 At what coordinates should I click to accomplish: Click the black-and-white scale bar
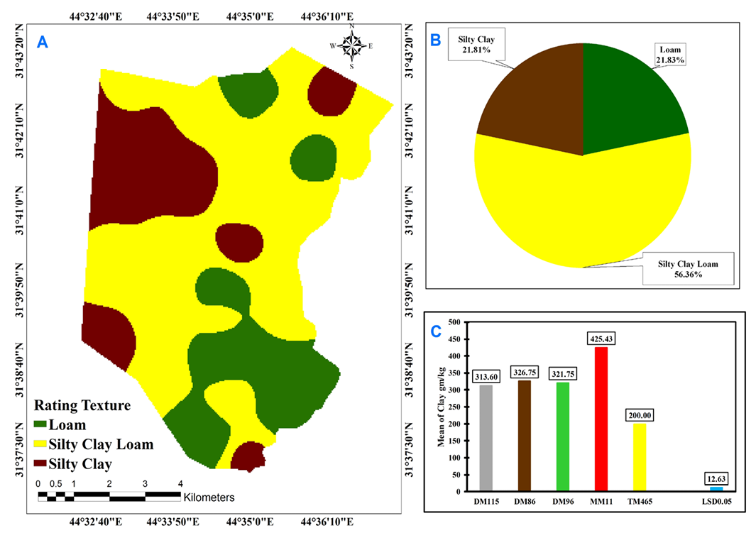(x=109, y=496)
